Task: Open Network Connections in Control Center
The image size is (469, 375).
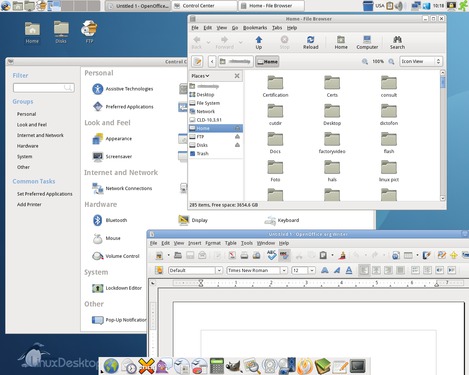Action: click(x=122, y=188)
